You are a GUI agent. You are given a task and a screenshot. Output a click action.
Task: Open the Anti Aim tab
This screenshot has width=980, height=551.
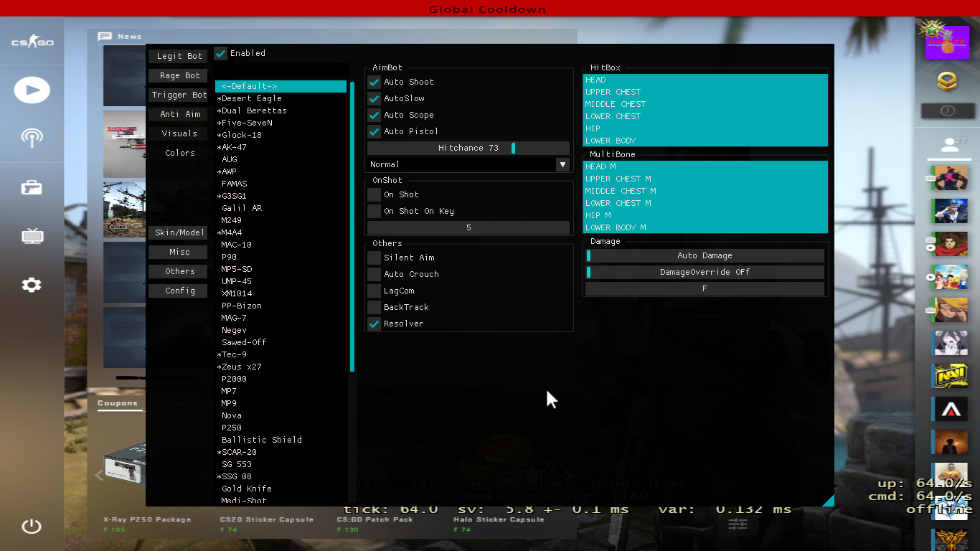[179, 114]
